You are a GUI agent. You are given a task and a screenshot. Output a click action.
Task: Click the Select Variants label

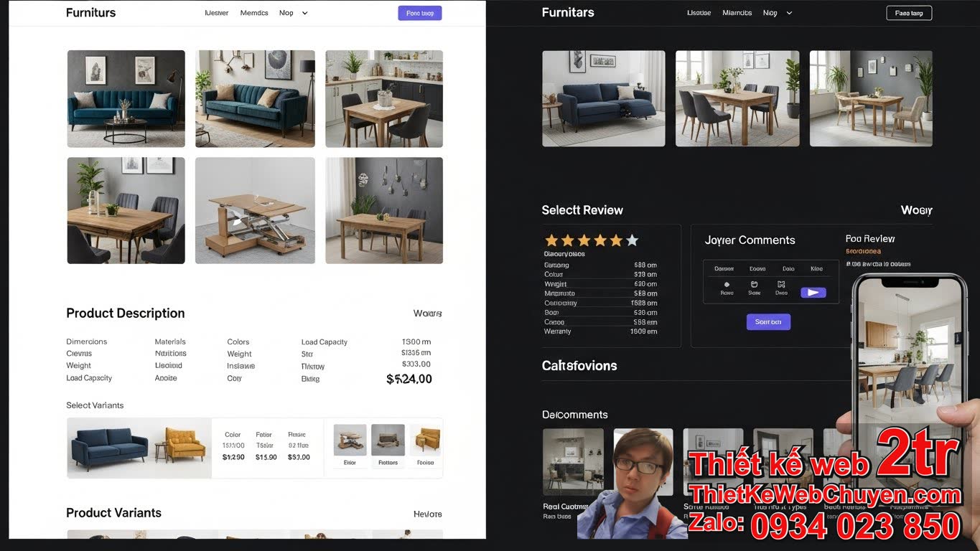95,405
